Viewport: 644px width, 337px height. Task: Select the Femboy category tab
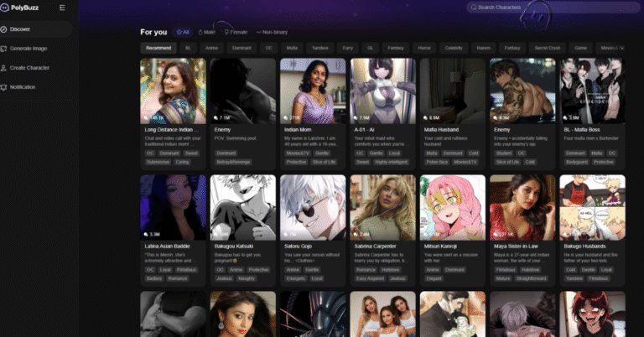(396, 48)
